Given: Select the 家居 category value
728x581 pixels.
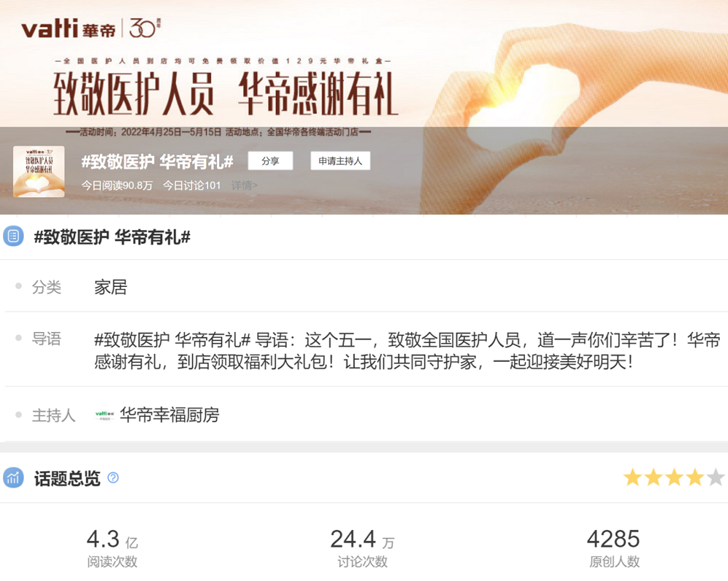Looking at the screenshot, I should coord(111,287).
